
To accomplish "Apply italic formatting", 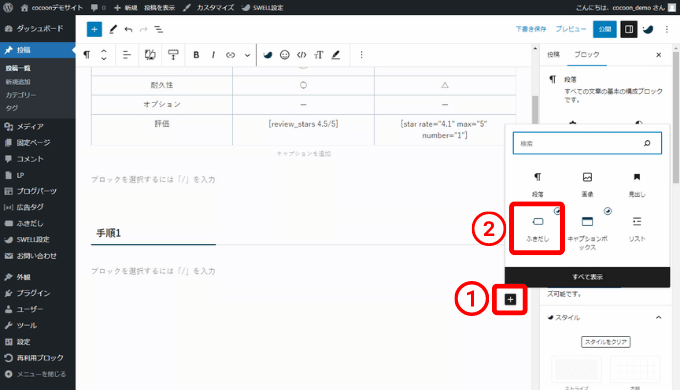I will point(213,55).
